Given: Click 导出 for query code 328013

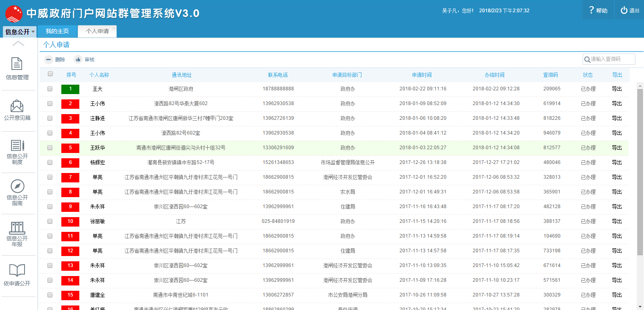Looking at the screenshot, I should [x=617, y=177].
